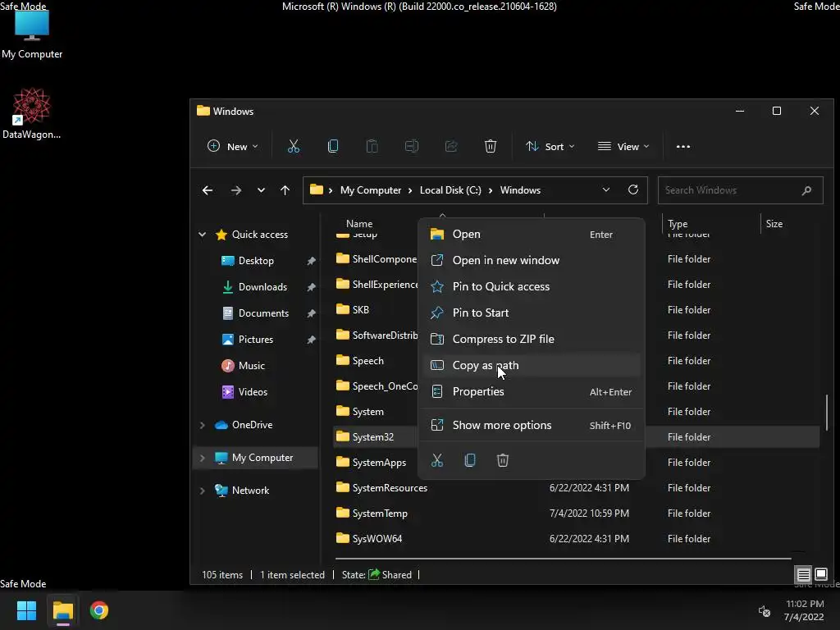The height and width of the screenshot is (630, 840).
Task: Expand the My Computer tree node
Action: tap(203, 458)
